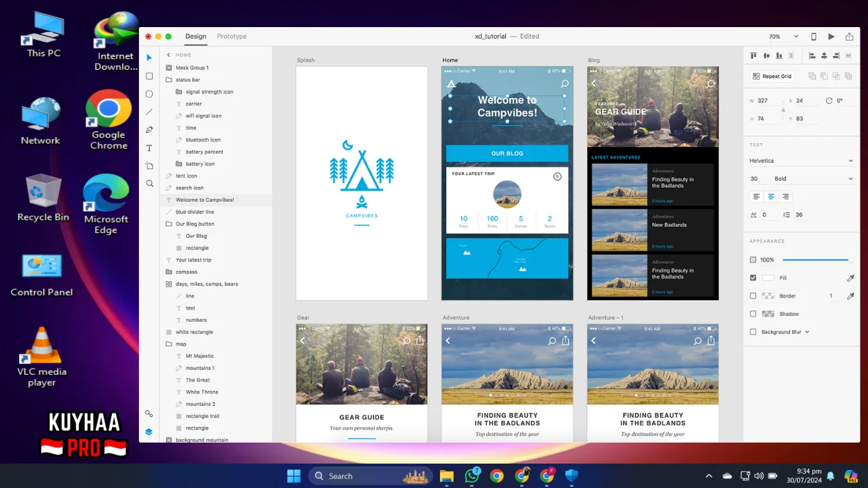Align bottom edges of objects
The width and height of the screenshot is (868, 488).
point(780,56)
